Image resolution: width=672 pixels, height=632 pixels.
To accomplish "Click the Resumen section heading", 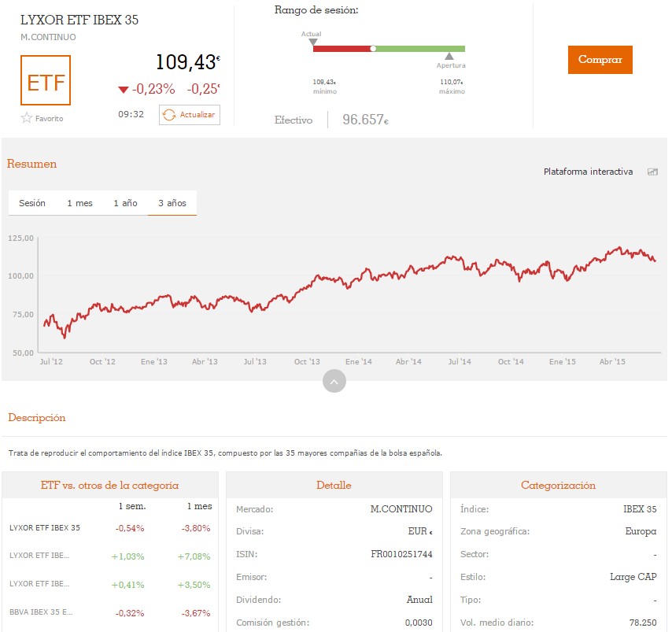I will pyautogui.click(x=31, y=164).
